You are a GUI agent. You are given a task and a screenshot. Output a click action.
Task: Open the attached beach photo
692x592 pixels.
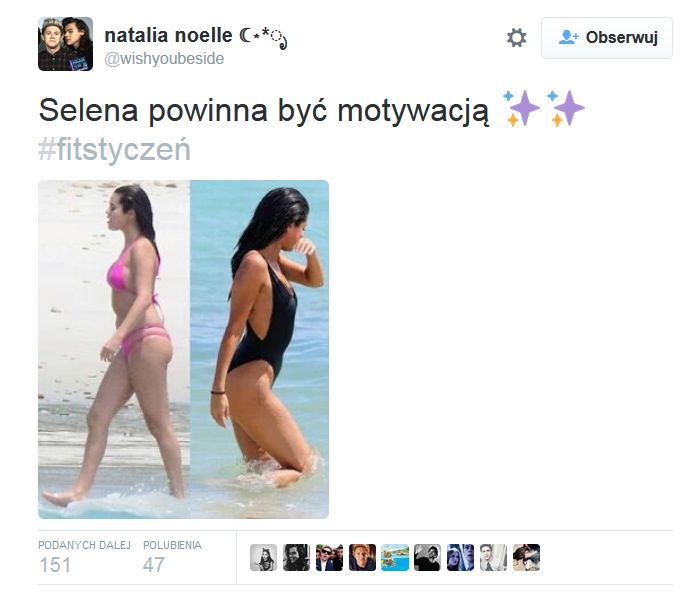point(183,349)
